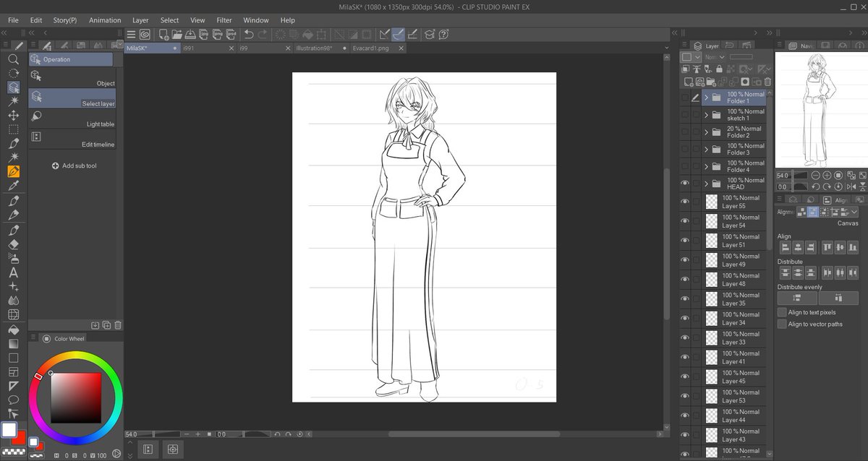The width and height of the screenshot is (868, 461).
Task: Open the blending mode dropdown showing Norm
Action: tap(715, 56)
